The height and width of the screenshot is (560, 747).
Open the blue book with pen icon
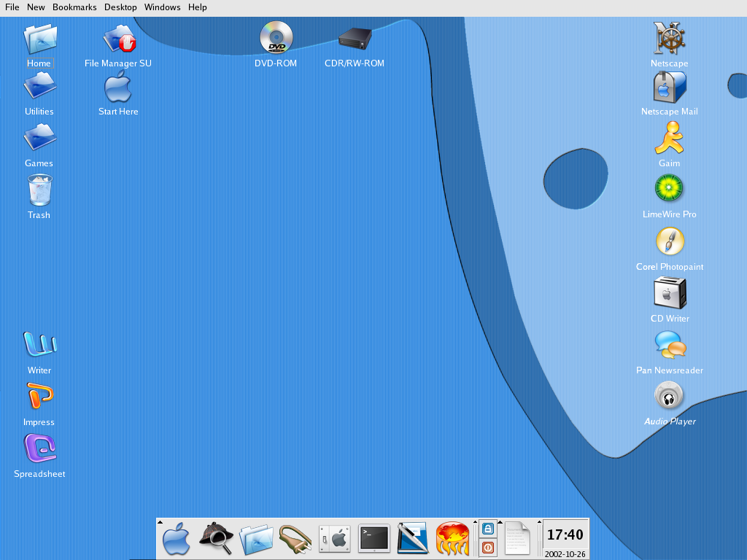tap(413, 539)
